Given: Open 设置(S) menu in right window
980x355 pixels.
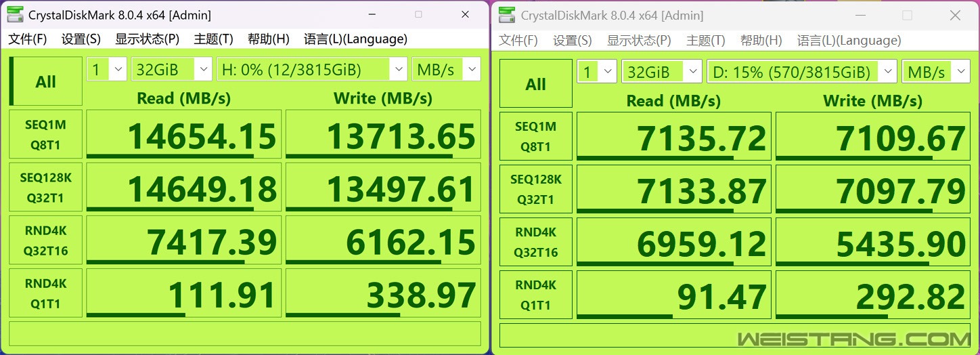Looking at the screenshot, I should [573, 41].
